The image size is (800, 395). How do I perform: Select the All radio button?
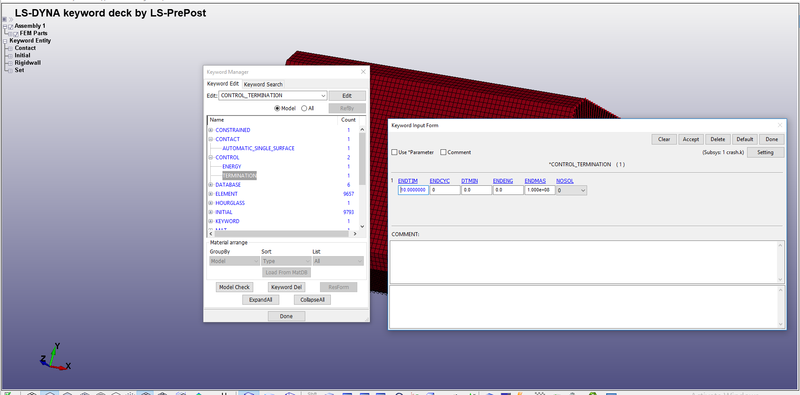[x=304, y=108]
